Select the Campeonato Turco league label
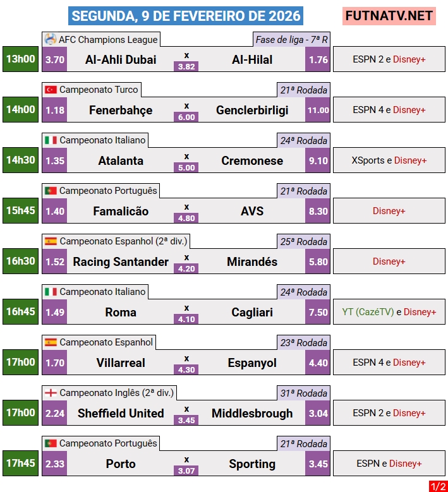 coord(99,90)
